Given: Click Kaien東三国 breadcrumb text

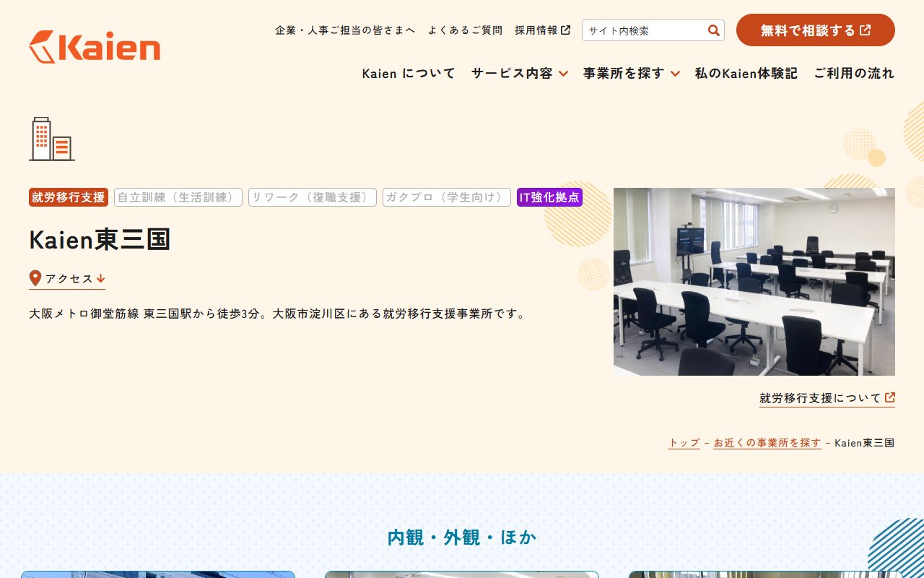Looking at the screenshot, I should 865,443.
